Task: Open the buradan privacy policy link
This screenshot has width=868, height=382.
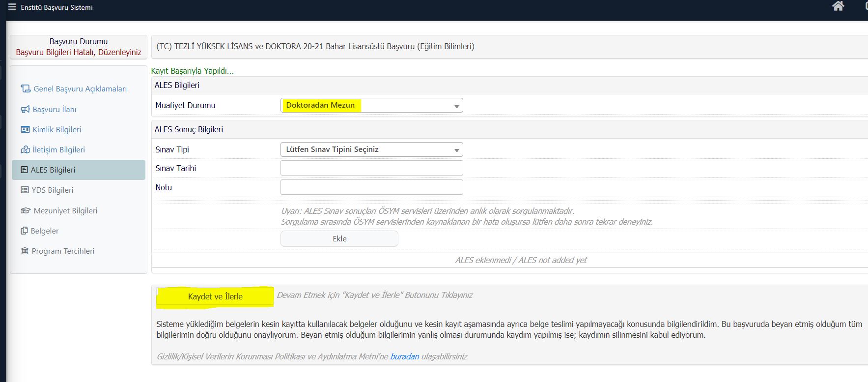Action: coord(405,356)
